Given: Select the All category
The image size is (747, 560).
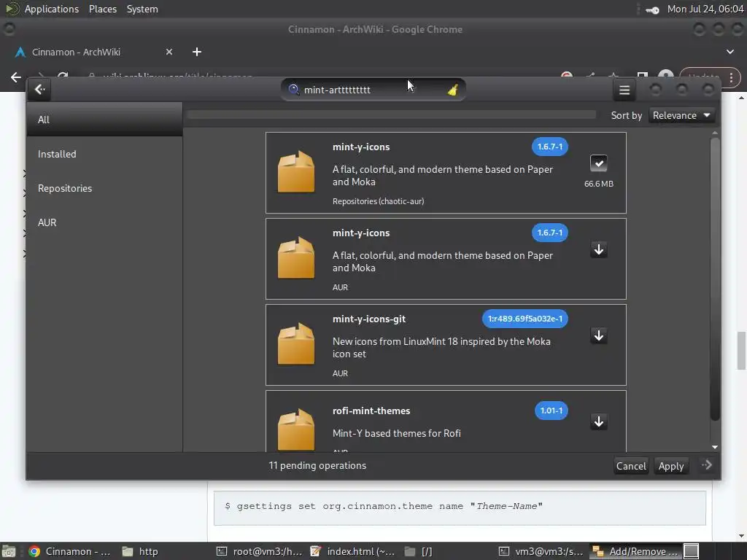Looking at the screenshot, I should [x=104, y=120].
